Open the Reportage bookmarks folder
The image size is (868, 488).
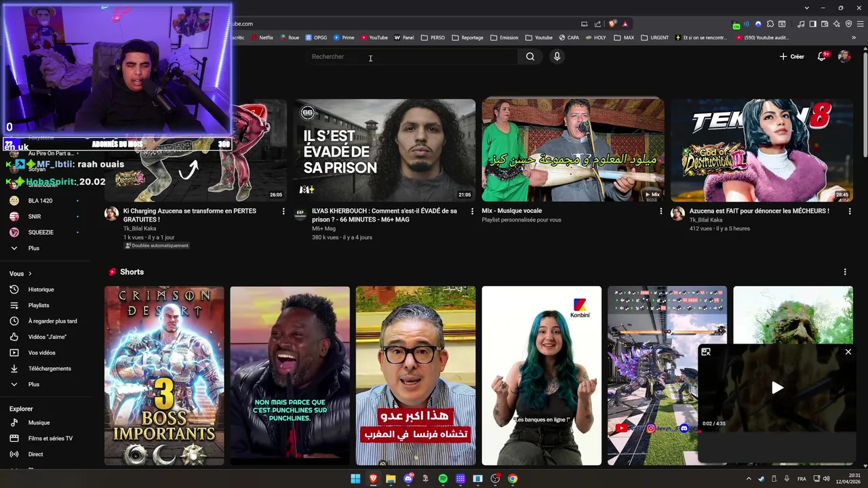point(467,38)
